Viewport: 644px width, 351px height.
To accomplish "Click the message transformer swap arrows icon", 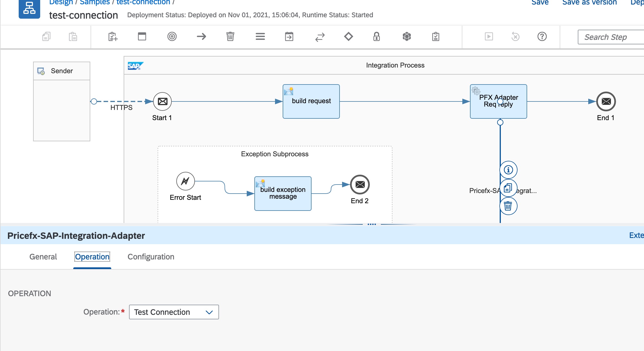I will tap(320, 37).
